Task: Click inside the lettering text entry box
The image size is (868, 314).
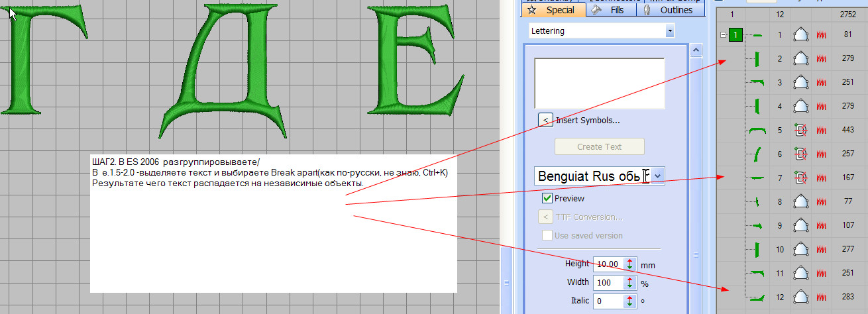Action: (x=599, y=83)
